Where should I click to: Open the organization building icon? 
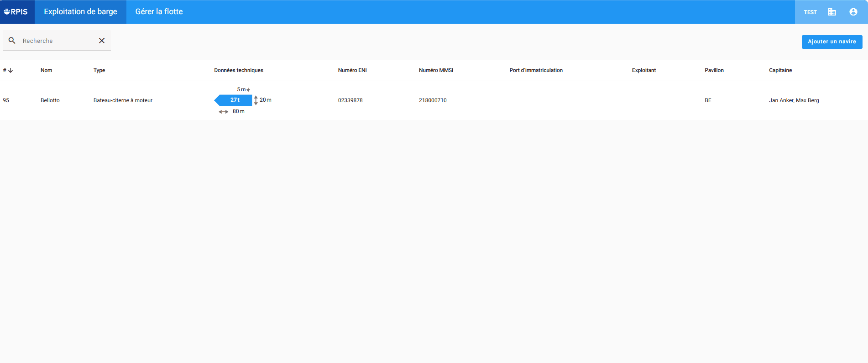(832, 12)
